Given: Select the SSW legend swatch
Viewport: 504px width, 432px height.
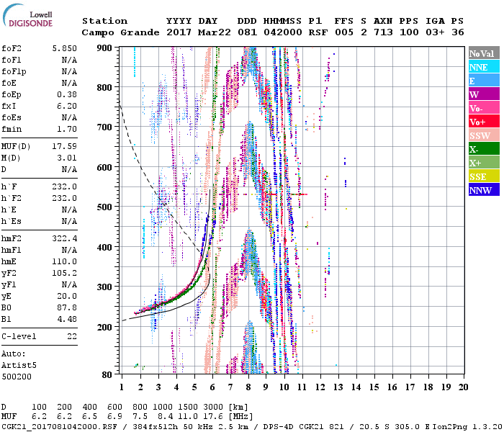Looking at the screenshot, I should click(x=484, y=135).
